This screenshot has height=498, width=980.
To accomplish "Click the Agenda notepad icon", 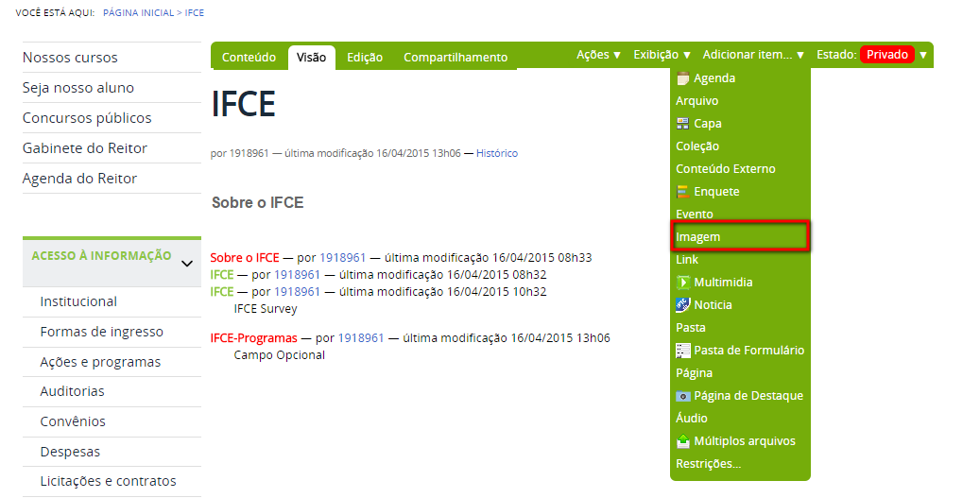I will point(682,78).
